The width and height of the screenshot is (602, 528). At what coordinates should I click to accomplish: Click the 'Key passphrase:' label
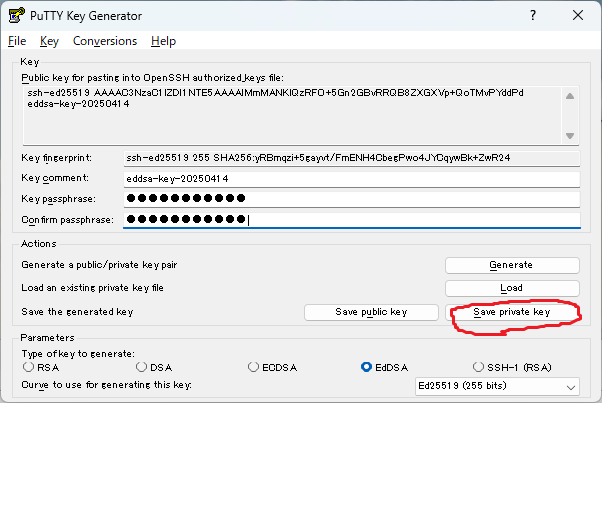pyautogui.click(x=58, y=199)
